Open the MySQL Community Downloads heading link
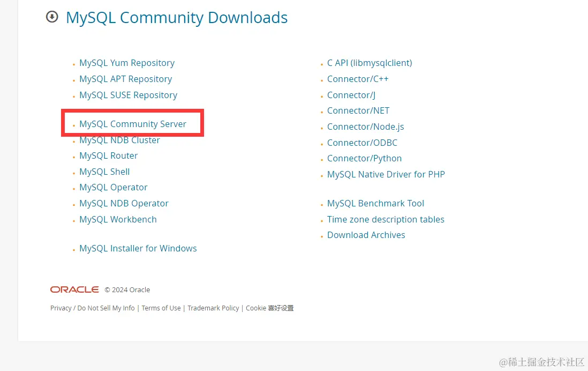This screenshot has height=371, width=588. (x=177, y=18)
